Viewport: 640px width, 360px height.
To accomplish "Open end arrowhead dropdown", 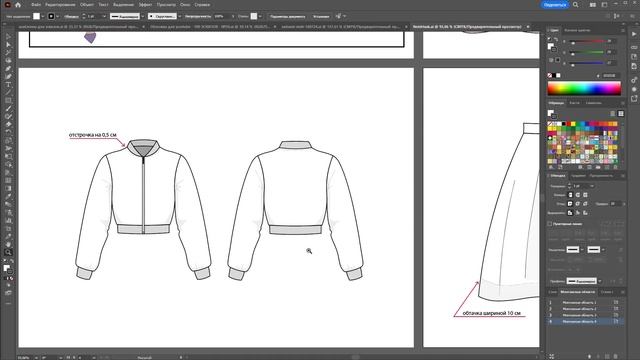I will click(x=603, y=249).
